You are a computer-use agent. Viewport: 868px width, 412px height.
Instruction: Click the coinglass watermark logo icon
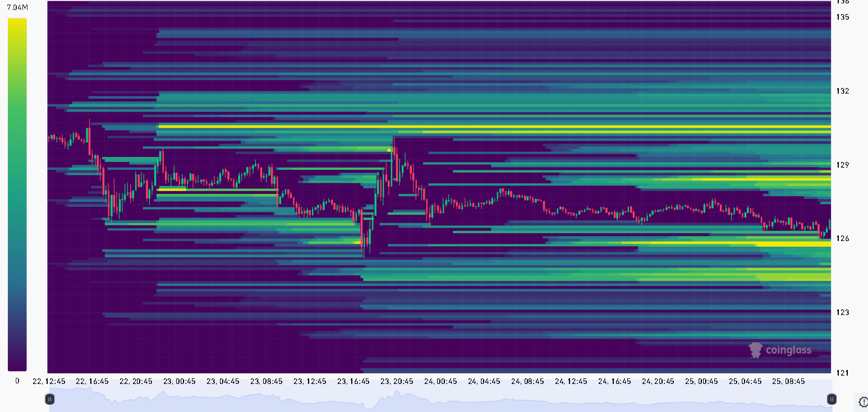click(756, 350)
